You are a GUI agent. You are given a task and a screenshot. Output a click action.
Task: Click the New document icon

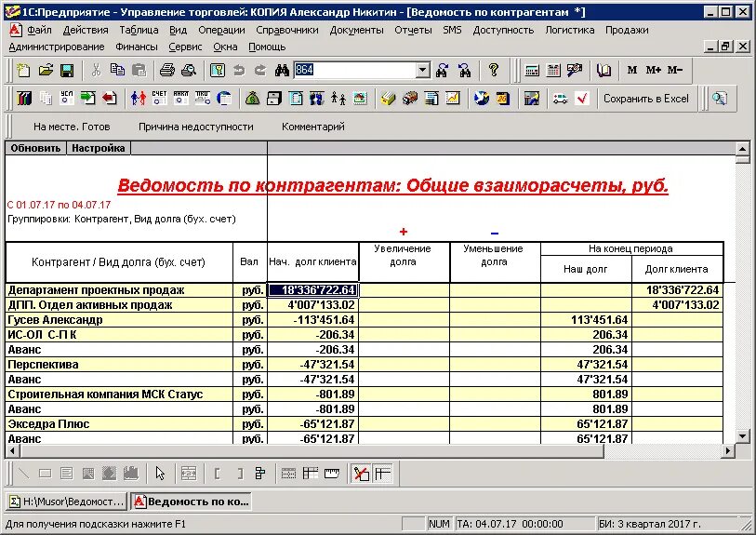pyautogui.click(x=23, y=71)
